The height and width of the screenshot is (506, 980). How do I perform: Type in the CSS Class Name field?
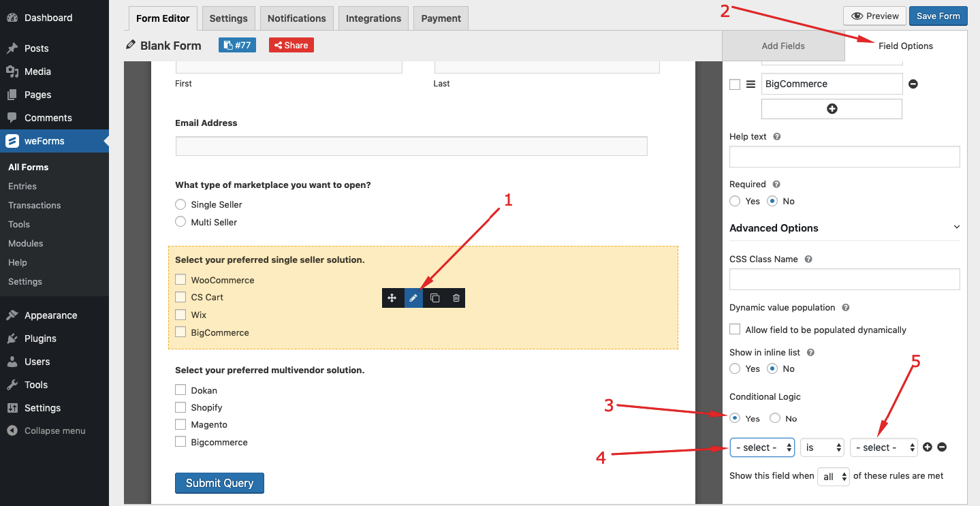[x=844, y=279]
